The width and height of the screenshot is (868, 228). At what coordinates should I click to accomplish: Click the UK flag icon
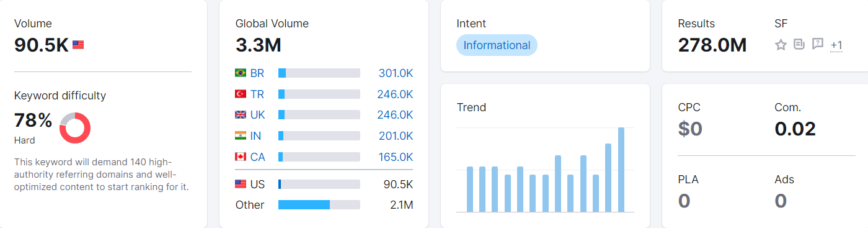(241, 115)
